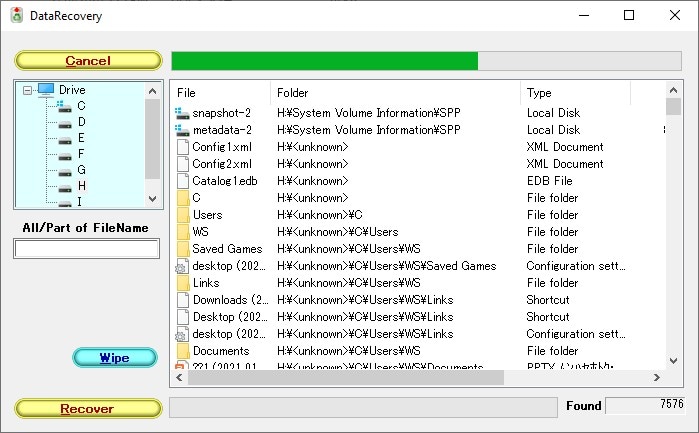
Task: Click the file list scroll up arrow
Action: point(674,90)
